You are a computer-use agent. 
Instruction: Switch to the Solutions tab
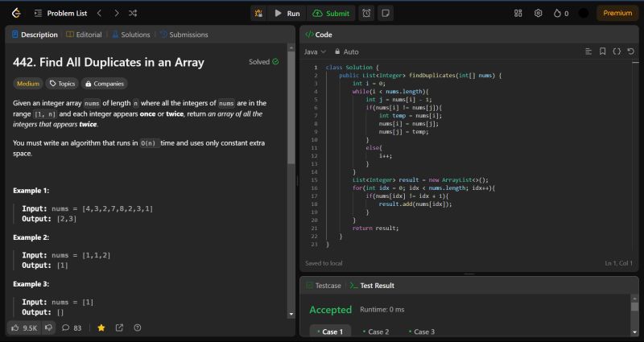(x=131, y=35)
